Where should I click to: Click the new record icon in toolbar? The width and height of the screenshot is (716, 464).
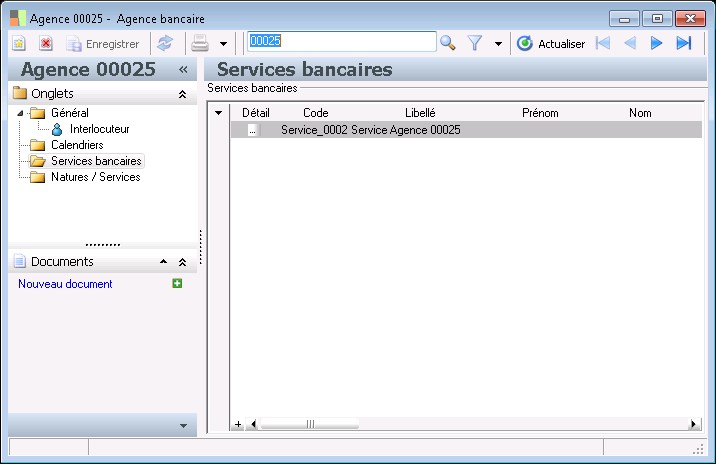pyautogui.click(x=19, y=44)
